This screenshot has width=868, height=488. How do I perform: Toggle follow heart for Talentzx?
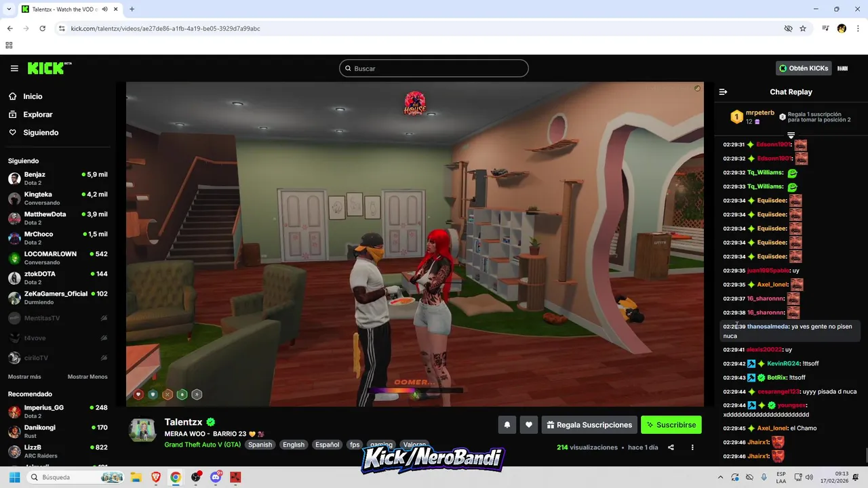point(529,425)
